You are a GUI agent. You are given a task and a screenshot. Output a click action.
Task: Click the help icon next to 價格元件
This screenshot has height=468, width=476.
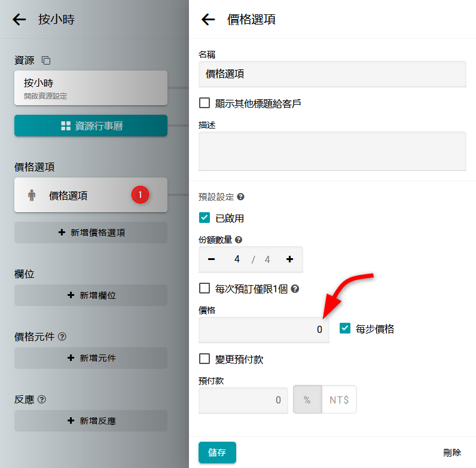[x=62, y=337]
